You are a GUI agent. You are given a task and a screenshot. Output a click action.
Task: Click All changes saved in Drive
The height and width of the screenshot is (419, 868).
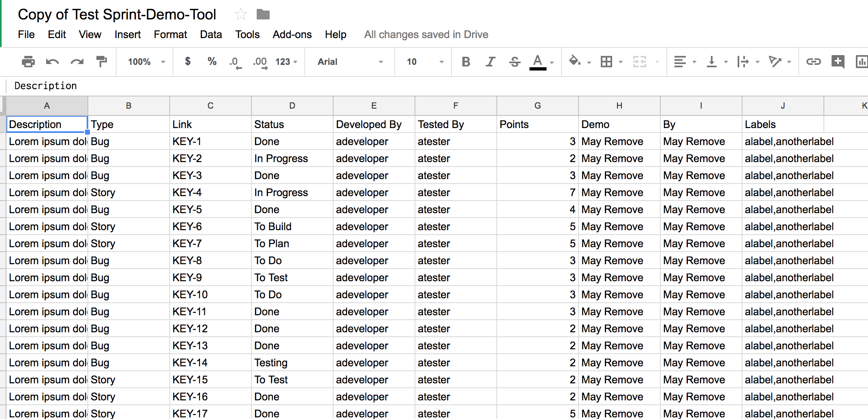point(426,34)
